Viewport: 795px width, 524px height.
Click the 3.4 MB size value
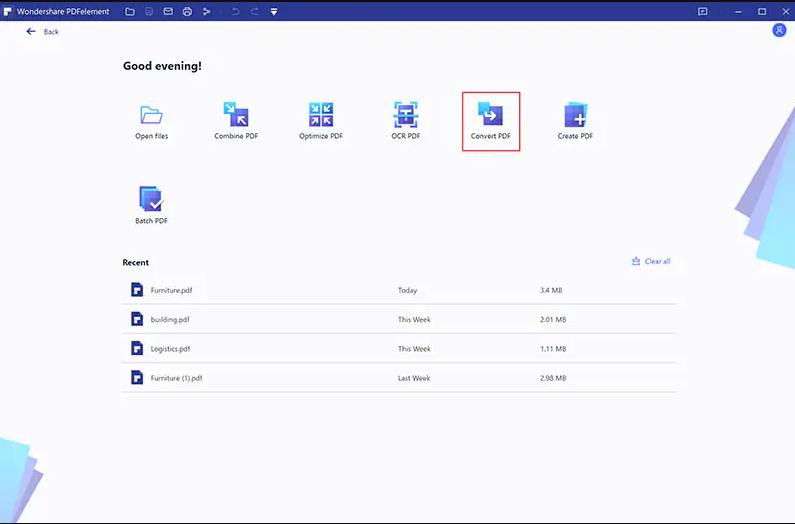[x=551, y=290]
